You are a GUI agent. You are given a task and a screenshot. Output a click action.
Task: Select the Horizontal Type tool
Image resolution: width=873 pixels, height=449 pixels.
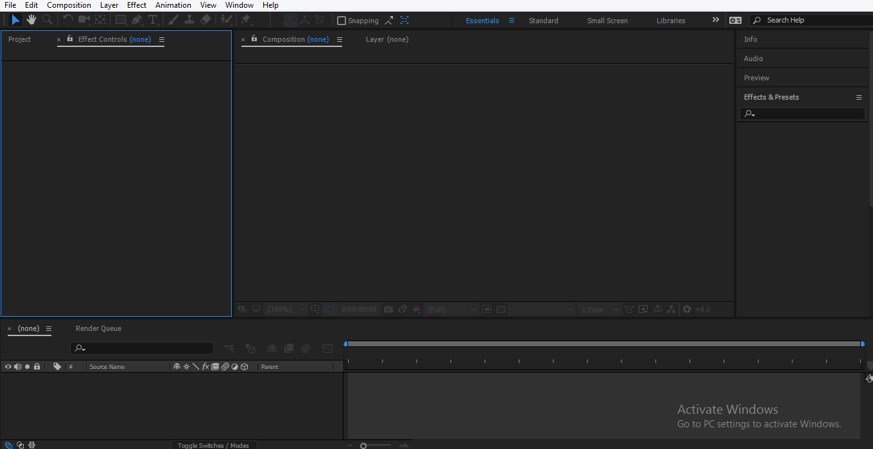coord(153,20)
